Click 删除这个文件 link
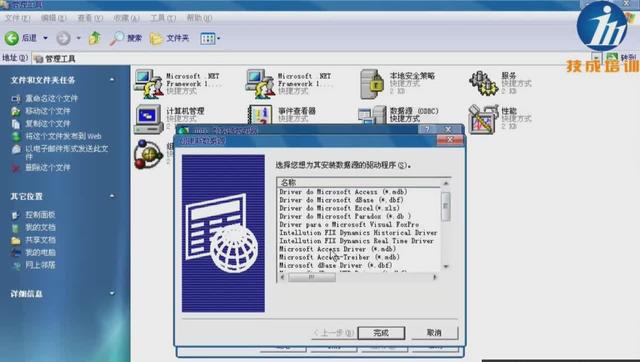This screenshot has width=640, height=362. (x=48, y=168)
